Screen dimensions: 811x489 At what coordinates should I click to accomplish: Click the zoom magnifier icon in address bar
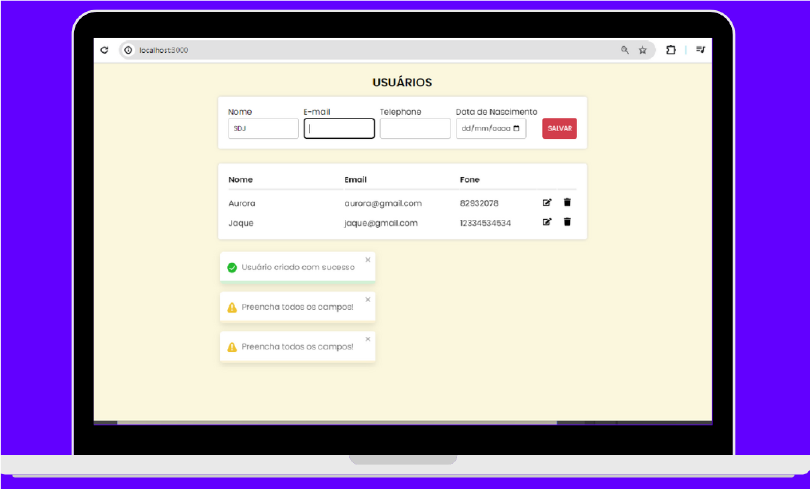(x=625, y=50)
